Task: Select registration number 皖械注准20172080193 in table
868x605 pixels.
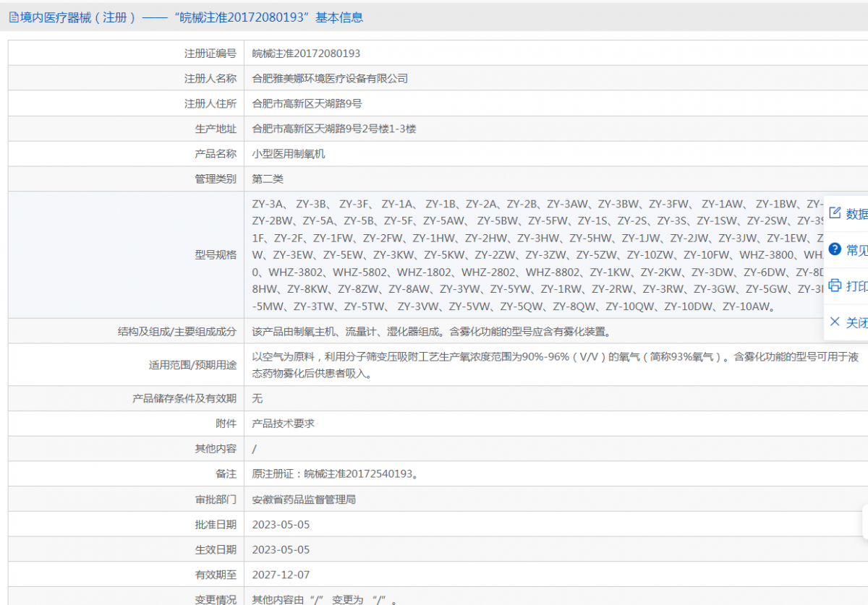Action: [306, 53]
